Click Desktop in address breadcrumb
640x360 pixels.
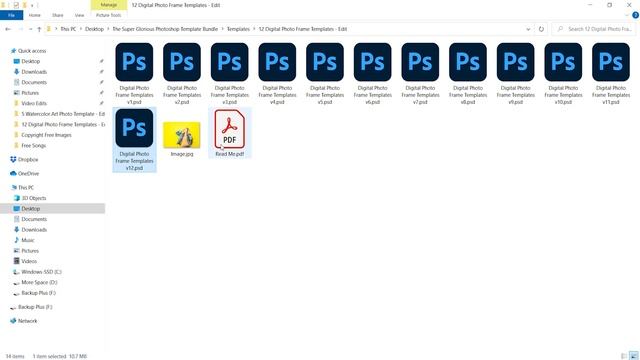pyautogui.click(x=94, y=29)
